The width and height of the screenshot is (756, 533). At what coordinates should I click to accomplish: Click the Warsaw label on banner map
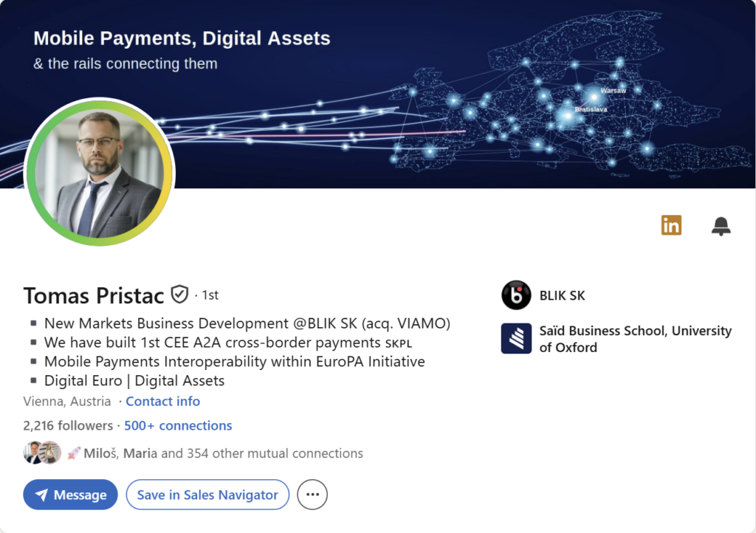coord(614,91)
